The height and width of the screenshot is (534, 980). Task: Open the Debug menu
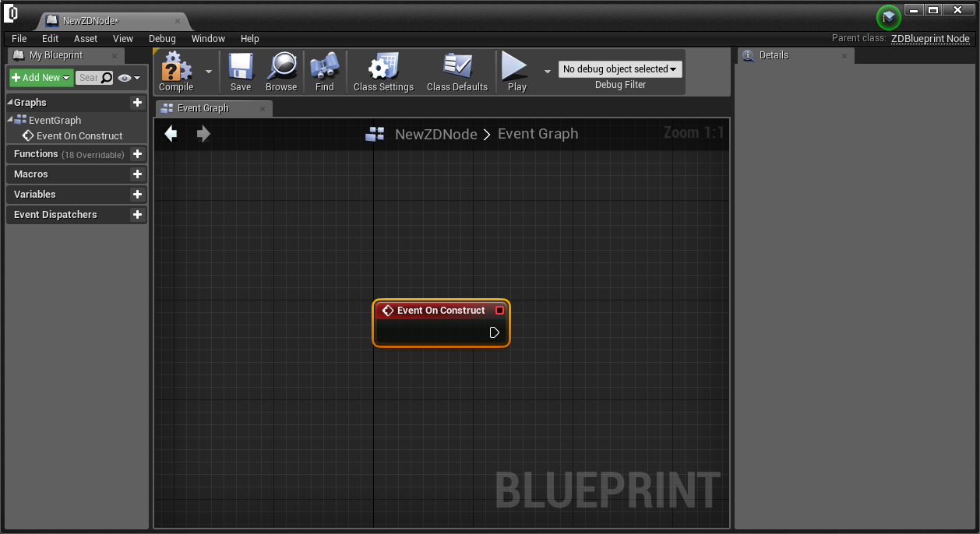(x=162, y=39)
